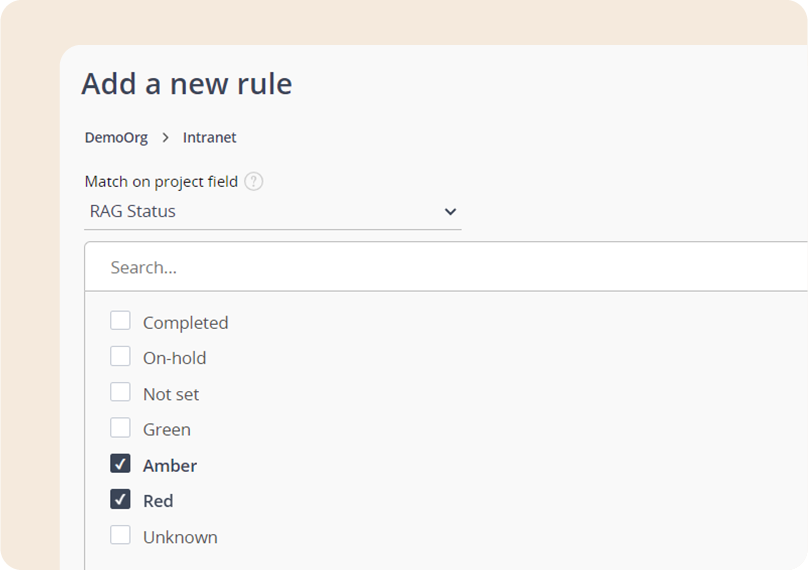Screen dimensions: 808x570
Task: Select the Completed option label
Action: 186,323
